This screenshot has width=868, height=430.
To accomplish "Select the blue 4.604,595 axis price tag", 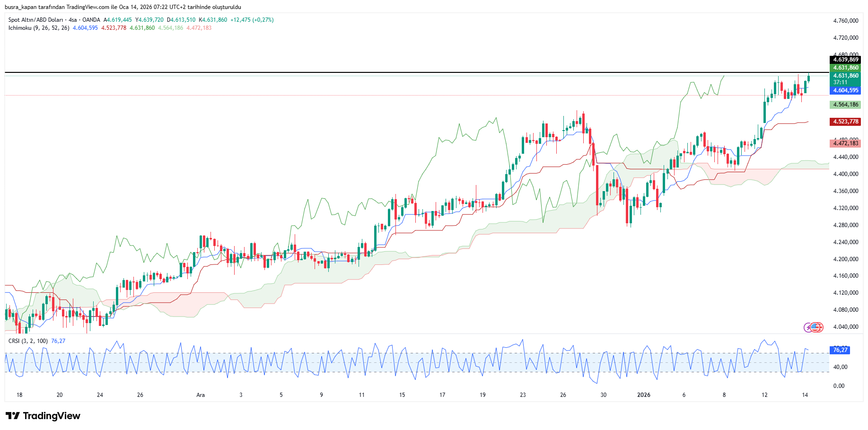I will coord(845,90).
